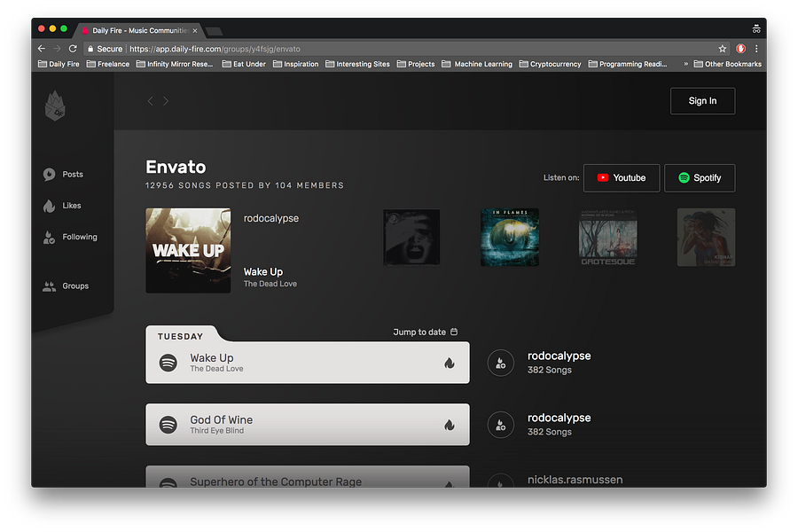Image resolution: width=798 pixels, height=532 pixels.
Task: Select the dark face album thumbnail
Action: pyautogui.click(x=411, y=238)
